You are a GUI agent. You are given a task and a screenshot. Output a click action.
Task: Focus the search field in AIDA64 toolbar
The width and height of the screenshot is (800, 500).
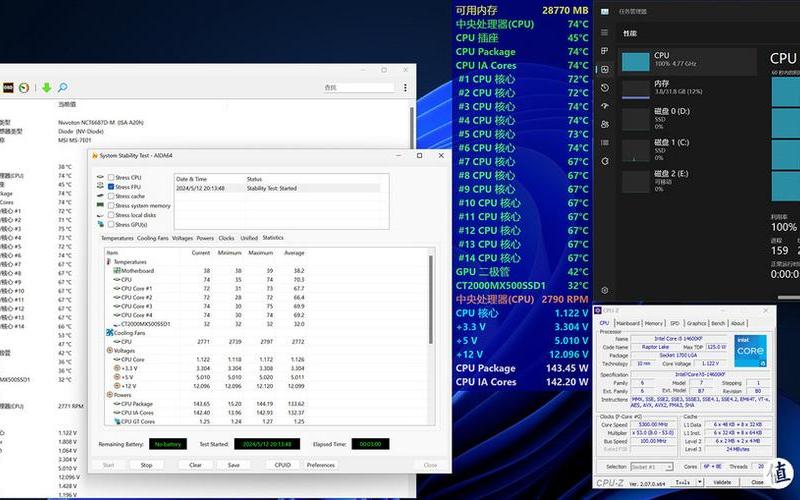[359, 88]
